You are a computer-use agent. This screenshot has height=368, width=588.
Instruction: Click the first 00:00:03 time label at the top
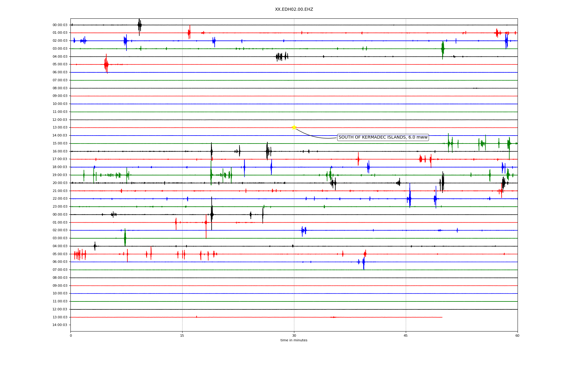click(x=60, y=25)
